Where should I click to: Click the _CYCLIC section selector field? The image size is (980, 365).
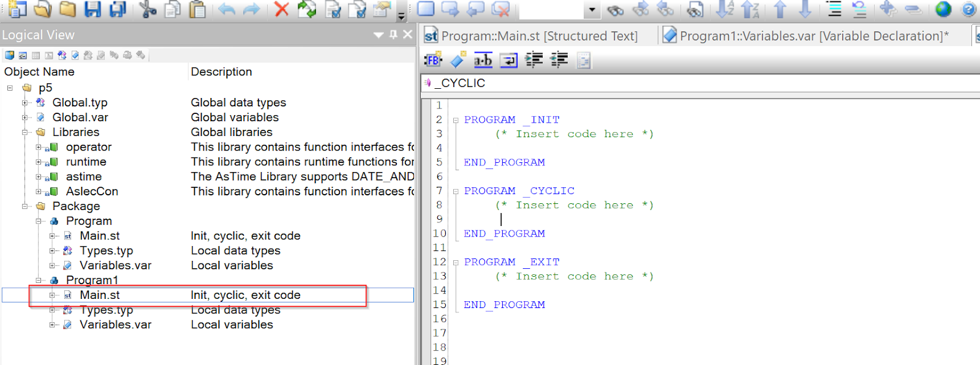coord(701,83)
